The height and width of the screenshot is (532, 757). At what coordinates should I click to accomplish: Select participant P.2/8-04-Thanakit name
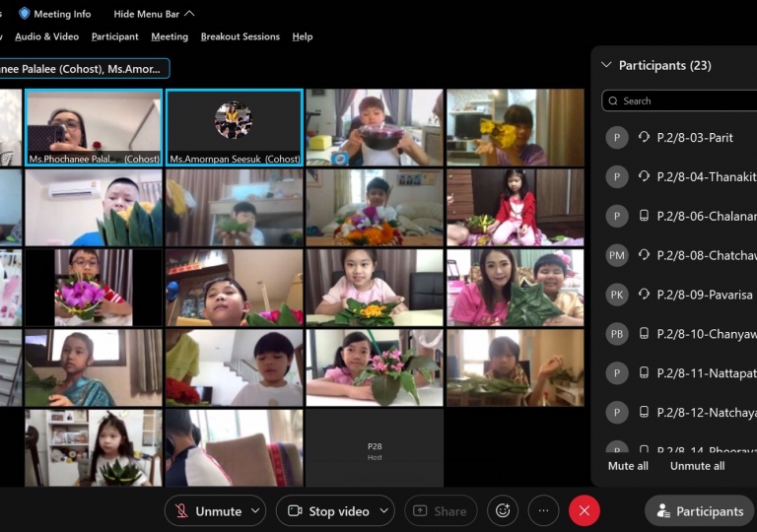[x=707, y=176]
